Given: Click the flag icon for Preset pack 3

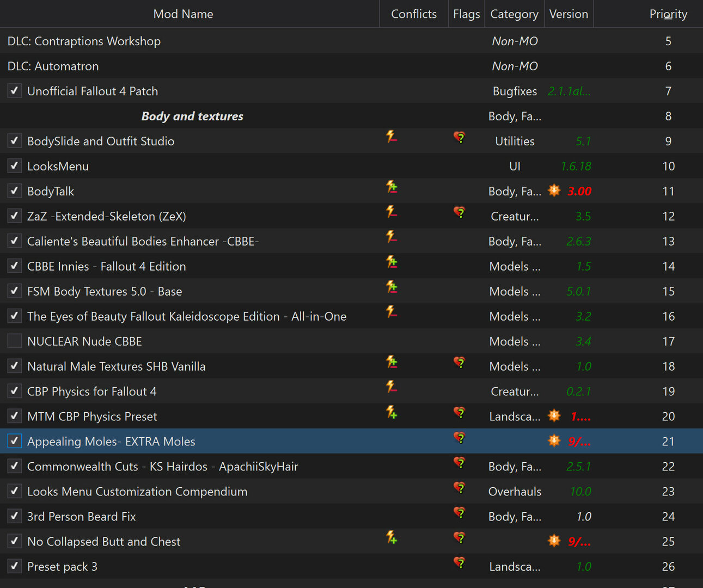Looking at the screenshot, I should click(x=460, y=563).
